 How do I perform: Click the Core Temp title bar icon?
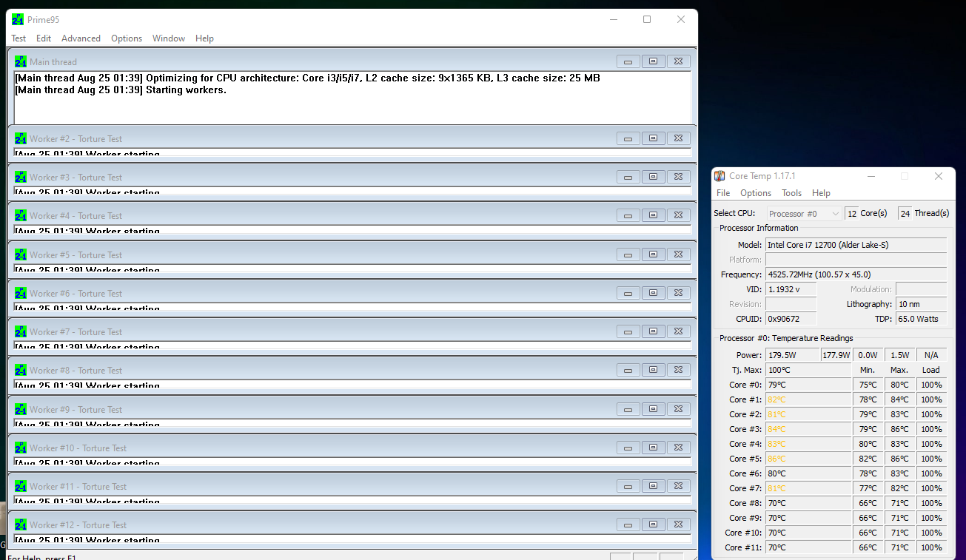[720, 176]
